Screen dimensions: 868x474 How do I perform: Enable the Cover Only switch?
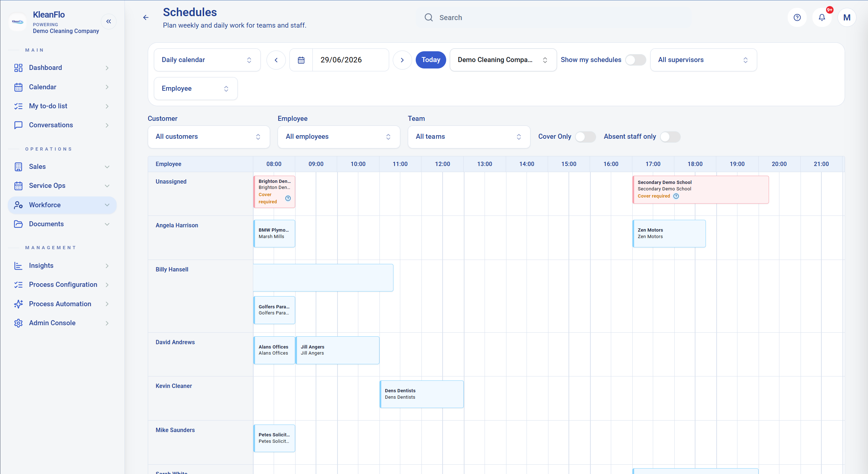[x=585, y=137]
